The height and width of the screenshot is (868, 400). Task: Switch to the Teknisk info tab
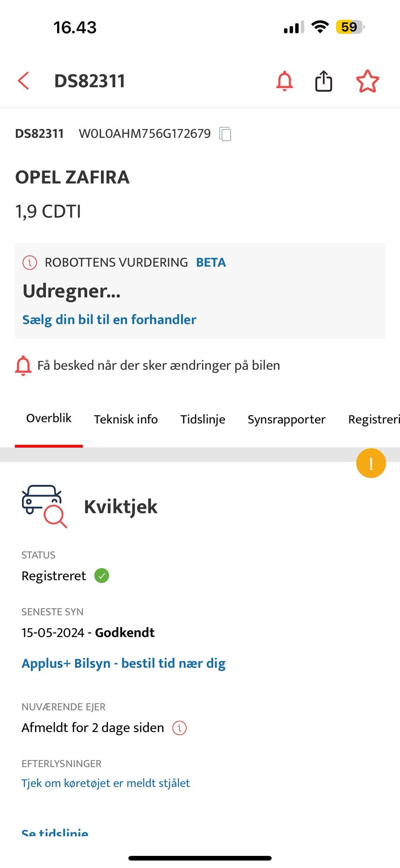[x=126, y=419]
